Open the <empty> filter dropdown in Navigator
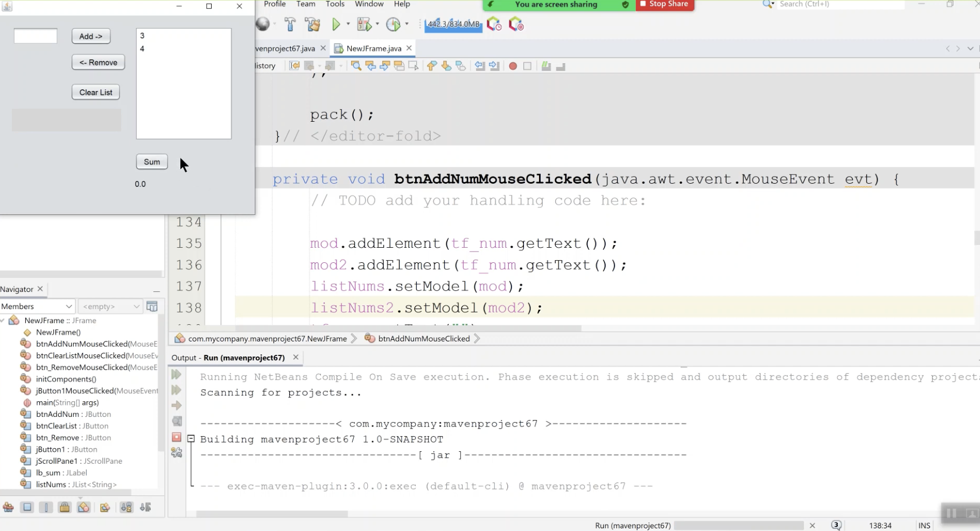Viewport: 980px width, 531px height. click(110, 306)
